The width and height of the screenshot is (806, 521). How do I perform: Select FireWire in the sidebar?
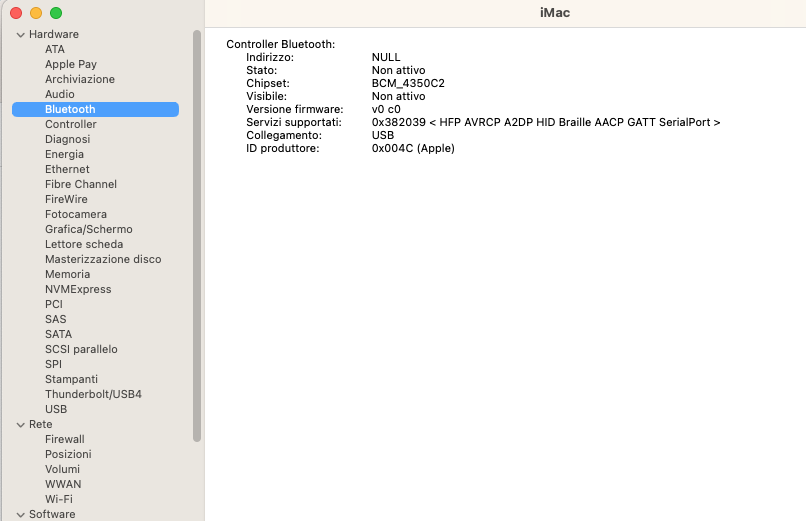66,199
